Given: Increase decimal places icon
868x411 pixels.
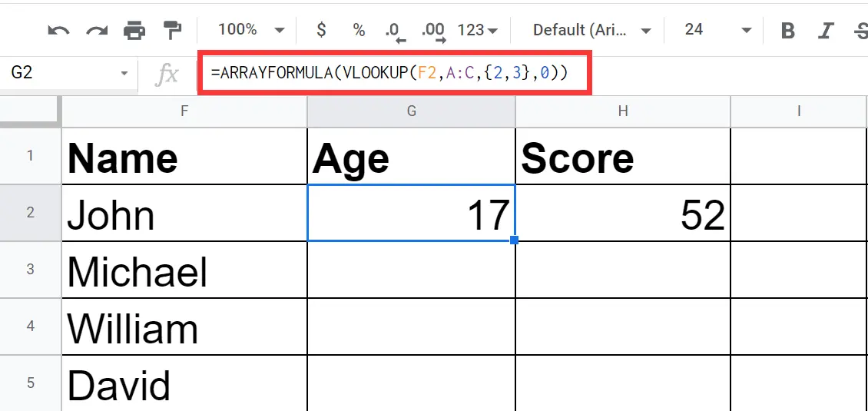Looking at the screenshot, I should (433, 31).
